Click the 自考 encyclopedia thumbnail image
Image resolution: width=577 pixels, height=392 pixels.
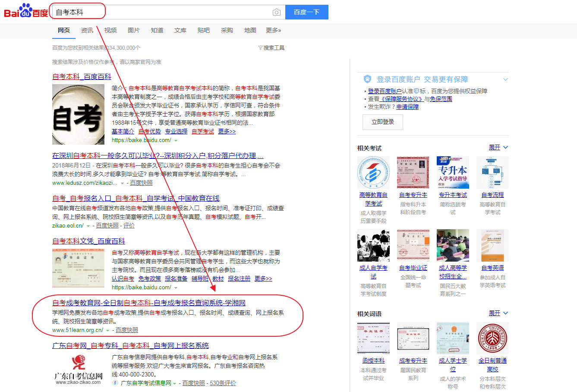(78, 114)
